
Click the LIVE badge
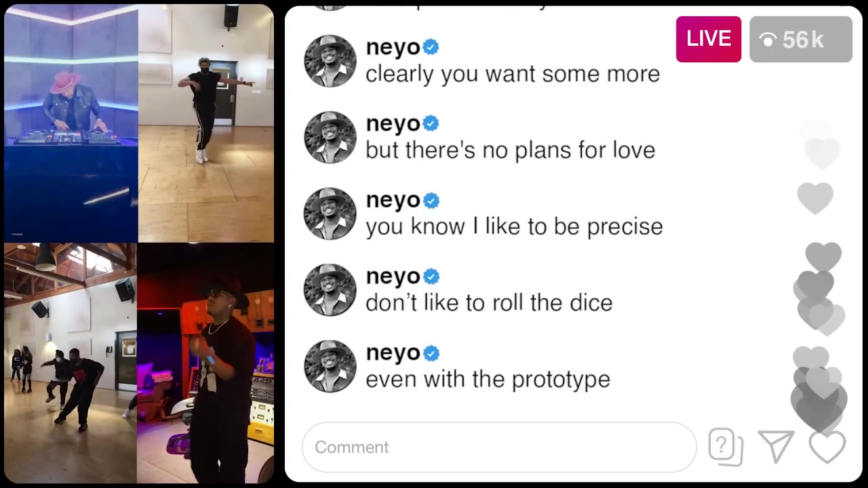click(709, 39)
